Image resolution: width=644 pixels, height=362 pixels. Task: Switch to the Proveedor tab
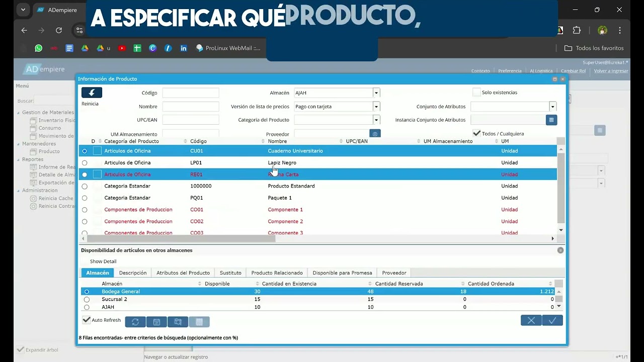point(394,273)
